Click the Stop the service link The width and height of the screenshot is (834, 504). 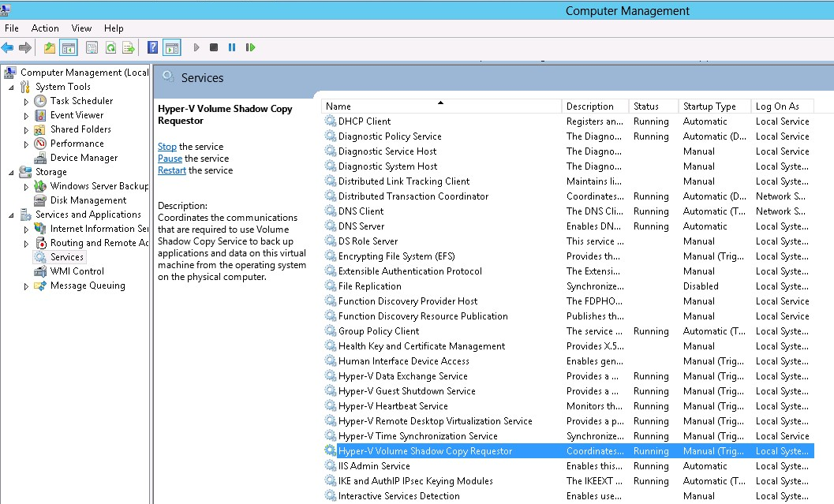166,147
